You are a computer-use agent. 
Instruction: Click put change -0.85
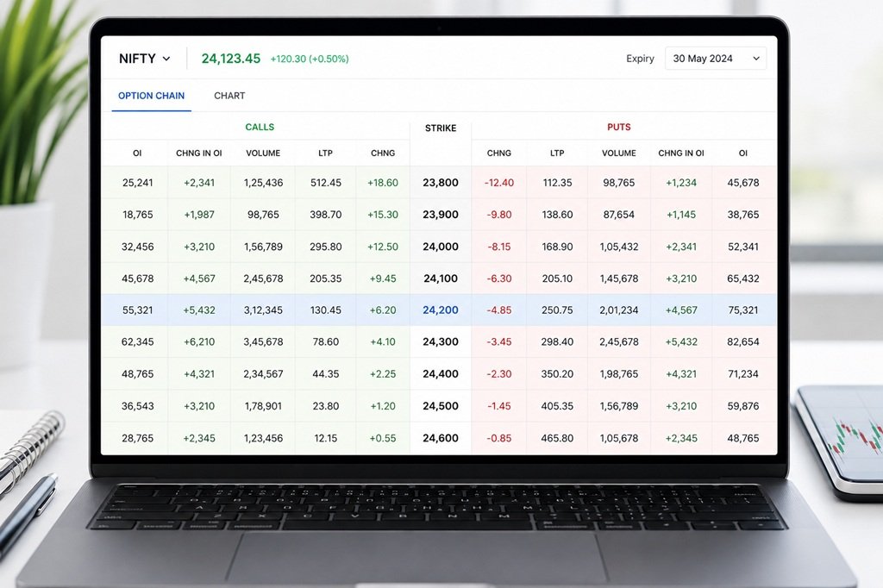[499, 438]
